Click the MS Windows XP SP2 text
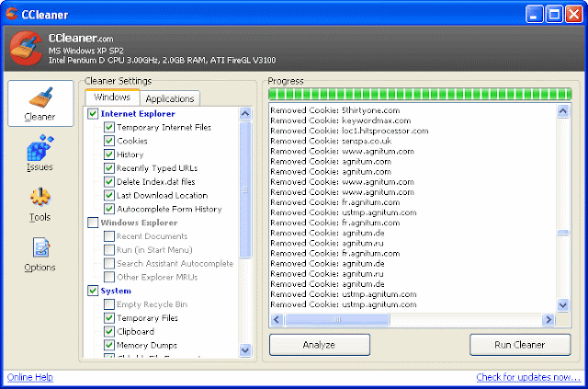This screenshot has width=588, height=389. 85,51
